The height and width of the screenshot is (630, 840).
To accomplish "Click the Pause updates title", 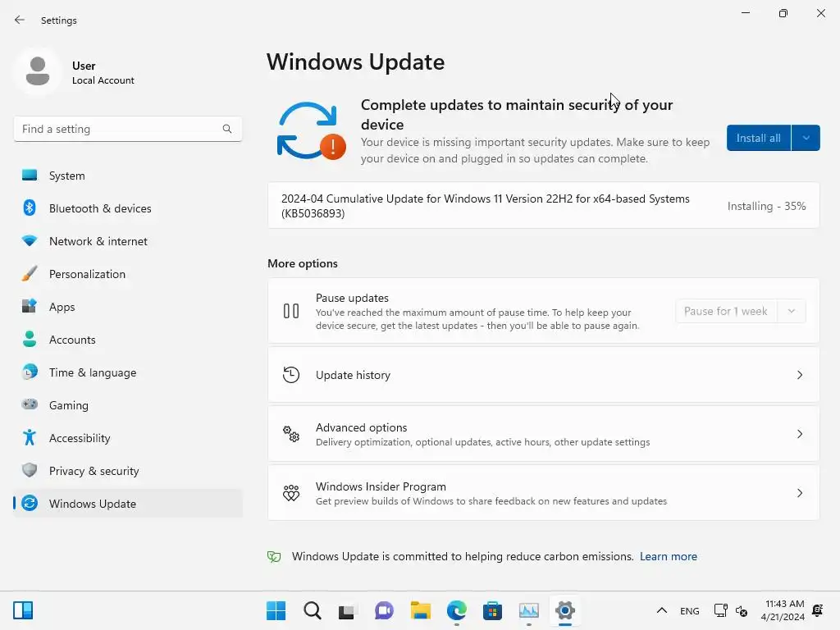I will pyautogui.click(x=352, y=298).
